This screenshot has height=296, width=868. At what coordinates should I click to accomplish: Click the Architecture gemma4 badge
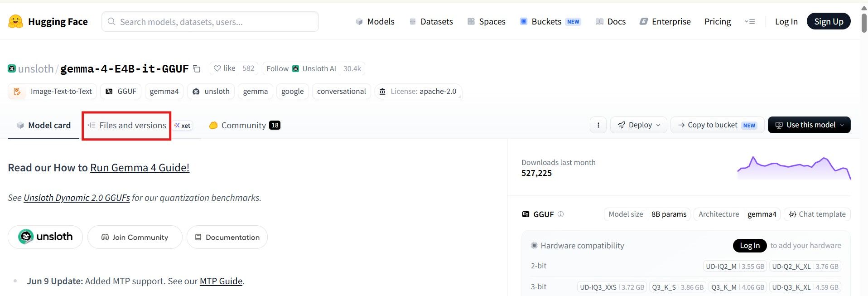pyautogui.click(x=737, y=214)
